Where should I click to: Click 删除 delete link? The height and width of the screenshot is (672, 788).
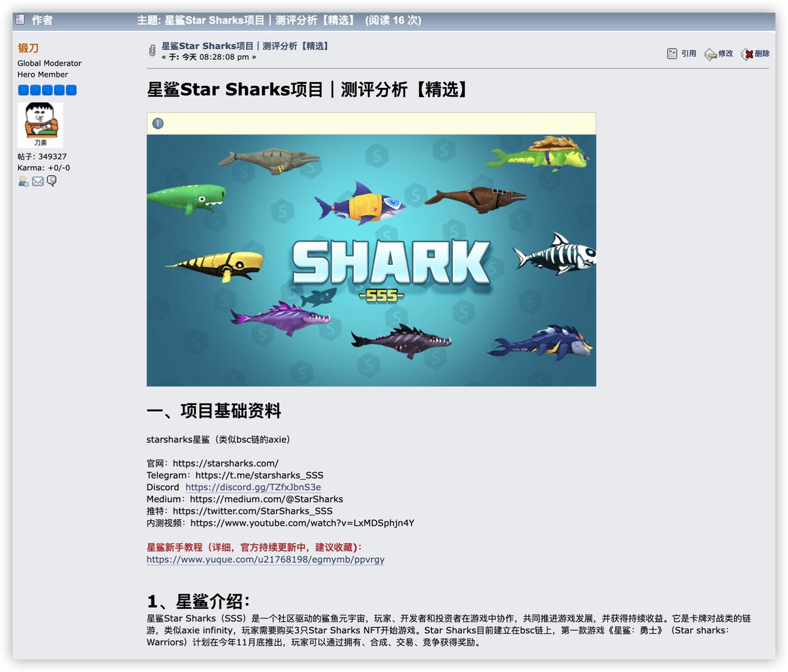pyautogui.click(x=762, y=54)
